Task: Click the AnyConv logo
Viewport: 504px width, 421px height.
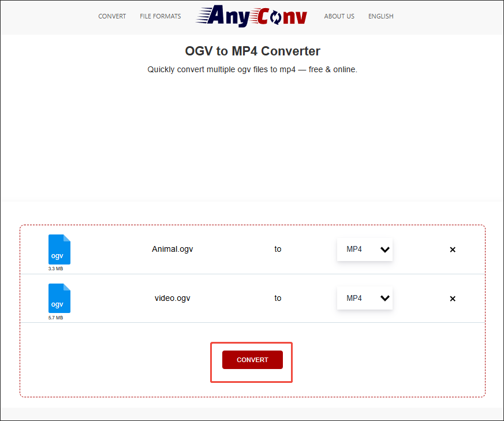Action: [x=251, y=16]
